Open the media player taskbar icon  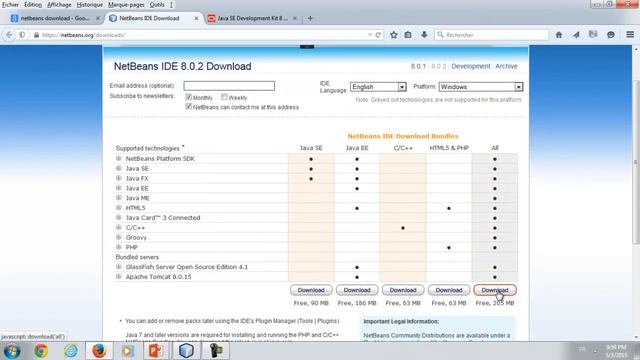(x=127, y=351)
